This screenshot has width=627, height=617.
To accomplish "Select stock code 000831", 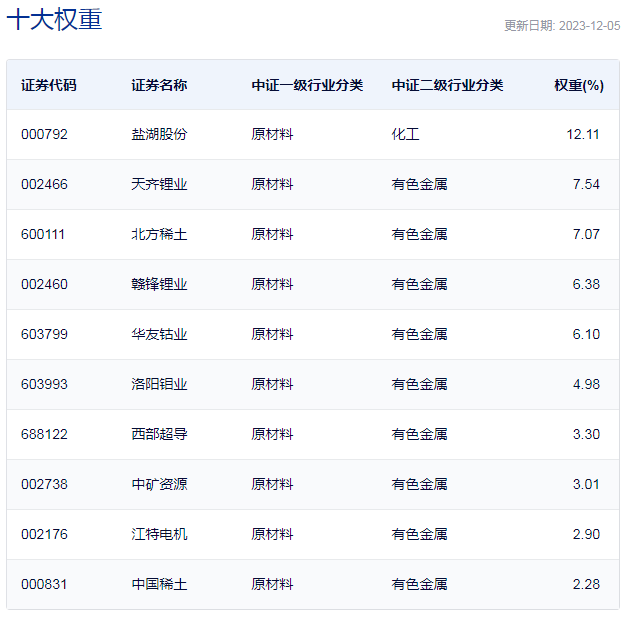I will tap(44, 584).
